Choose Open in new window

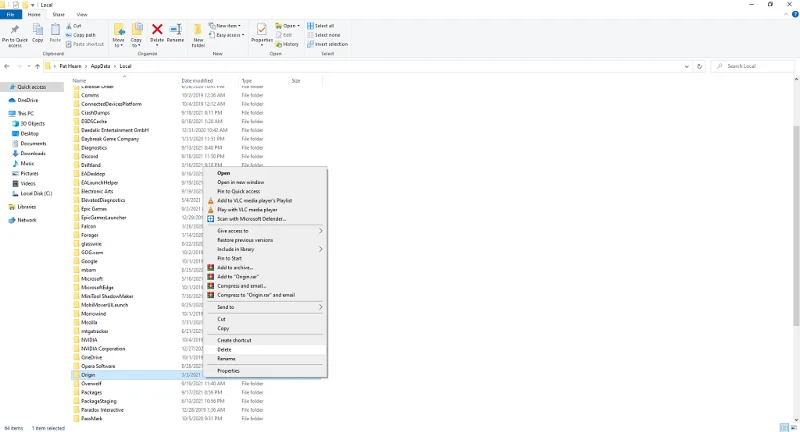(x=265, y=182)
